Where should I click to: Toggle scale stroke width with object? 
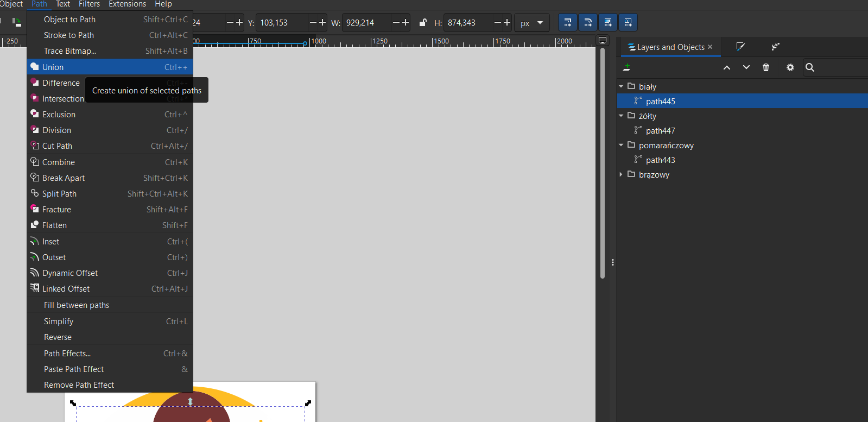tap(567, 23)
